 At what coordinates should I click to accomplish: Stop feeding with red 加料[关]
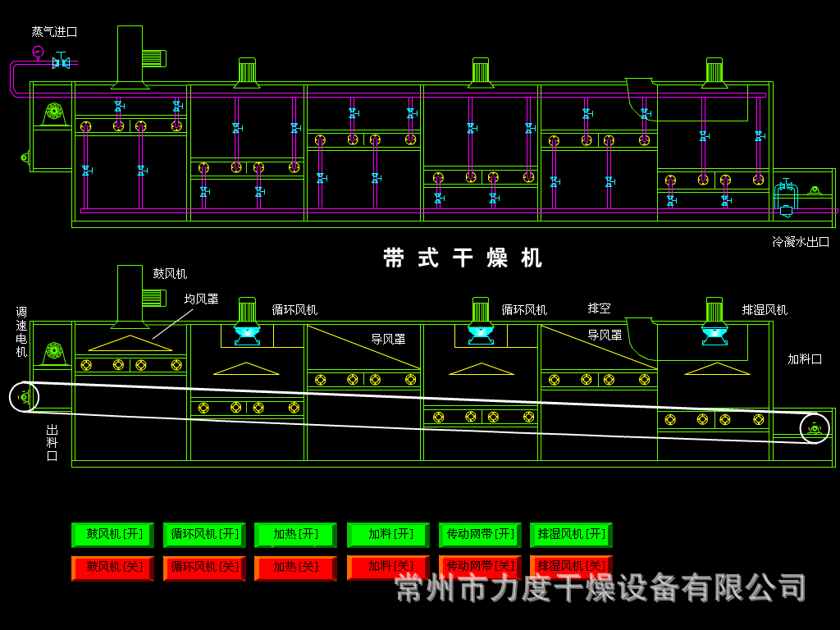pos(388,567)
